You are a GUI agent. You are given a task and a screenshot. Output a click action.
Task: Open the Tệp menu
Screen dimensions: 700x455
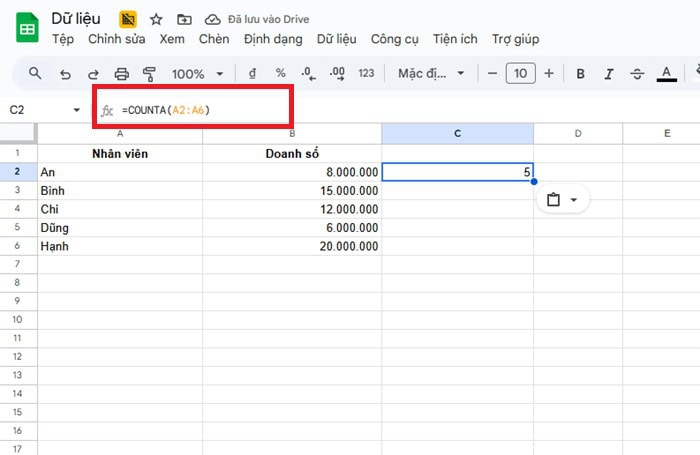click(63, 39)
